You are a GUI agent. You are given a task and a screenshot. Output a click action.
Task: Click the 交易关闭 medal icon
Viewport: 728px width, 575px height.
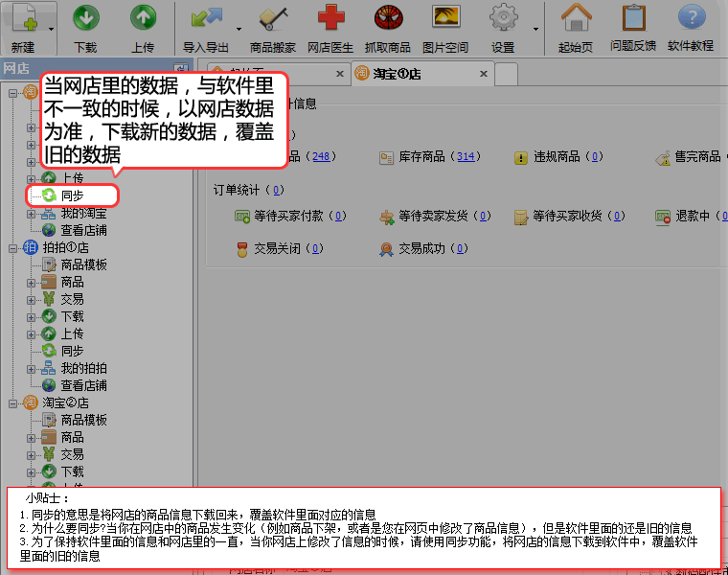(x=242, y=249)
